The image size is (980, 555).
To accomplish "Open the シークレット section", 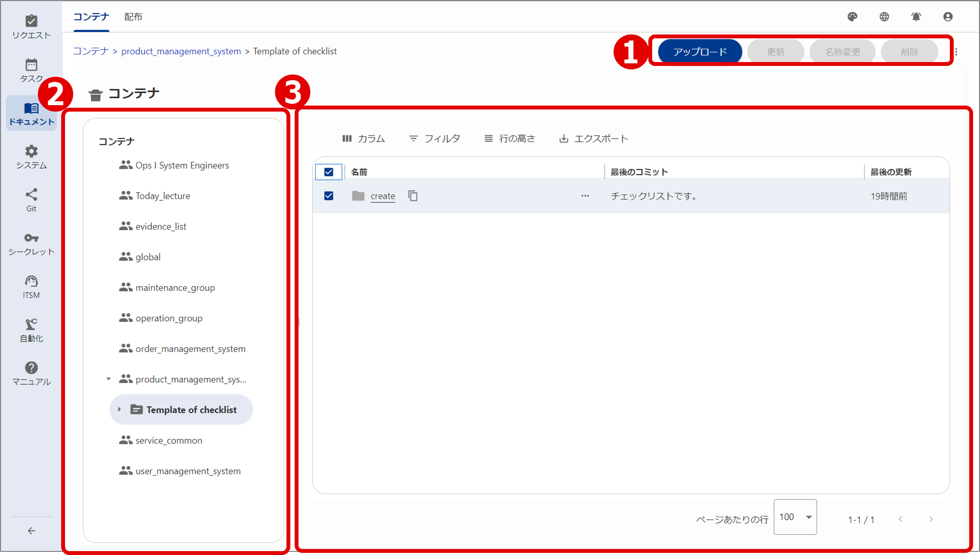I will pyautogui.click(x=31, y=243).
